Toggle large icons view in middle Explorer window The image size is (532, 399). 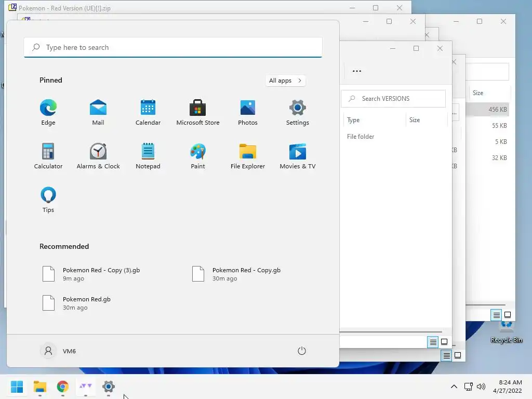point(458,355)
